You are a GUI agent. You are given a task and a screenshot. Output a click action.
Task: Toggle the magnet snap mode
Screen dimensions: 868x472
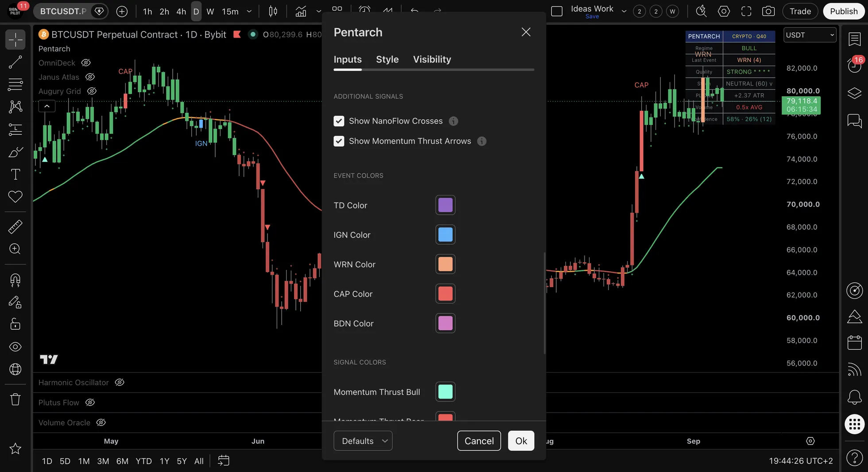(15, 280)
